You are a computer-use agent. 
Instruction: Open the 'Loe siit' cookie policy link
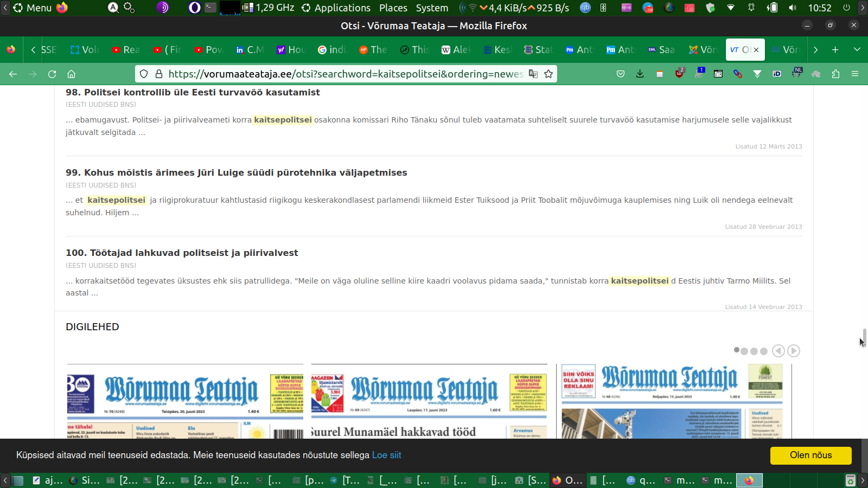click(387, 455)
